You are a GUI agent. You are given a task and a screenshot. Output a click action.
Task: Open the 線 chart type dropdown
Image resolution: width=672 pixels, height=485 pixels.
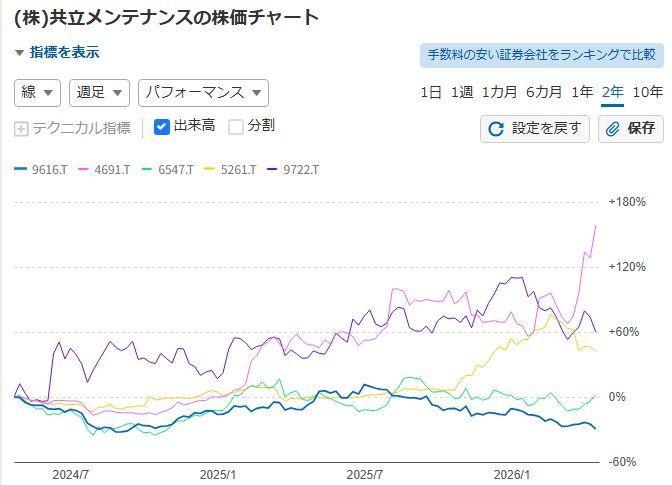click(38, 93)
